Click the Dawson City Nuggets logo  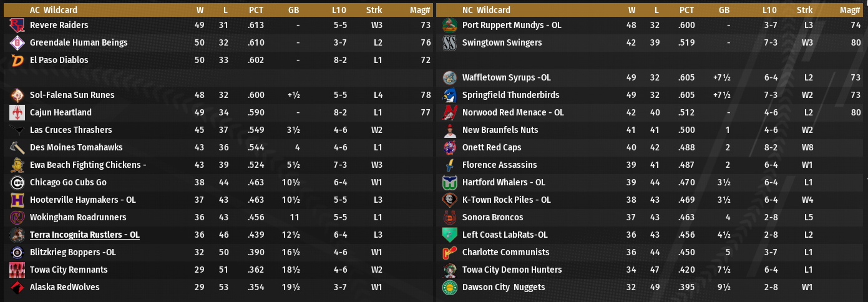coord(449,287)
